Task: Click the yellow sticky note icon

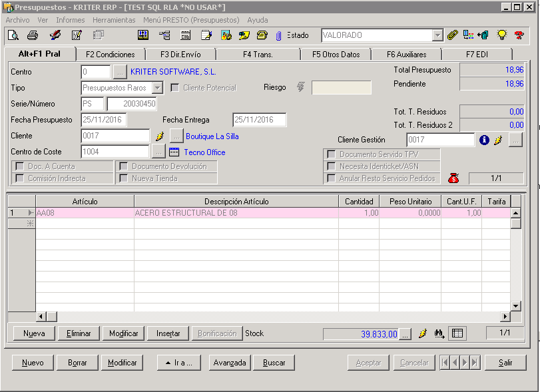Action: [244, 35]
